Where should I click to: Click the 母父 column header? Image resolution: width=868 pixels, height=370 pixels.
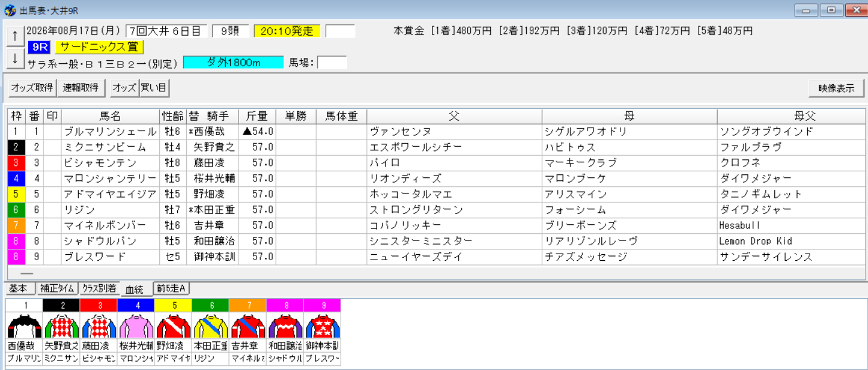click(x=791, y=116)
